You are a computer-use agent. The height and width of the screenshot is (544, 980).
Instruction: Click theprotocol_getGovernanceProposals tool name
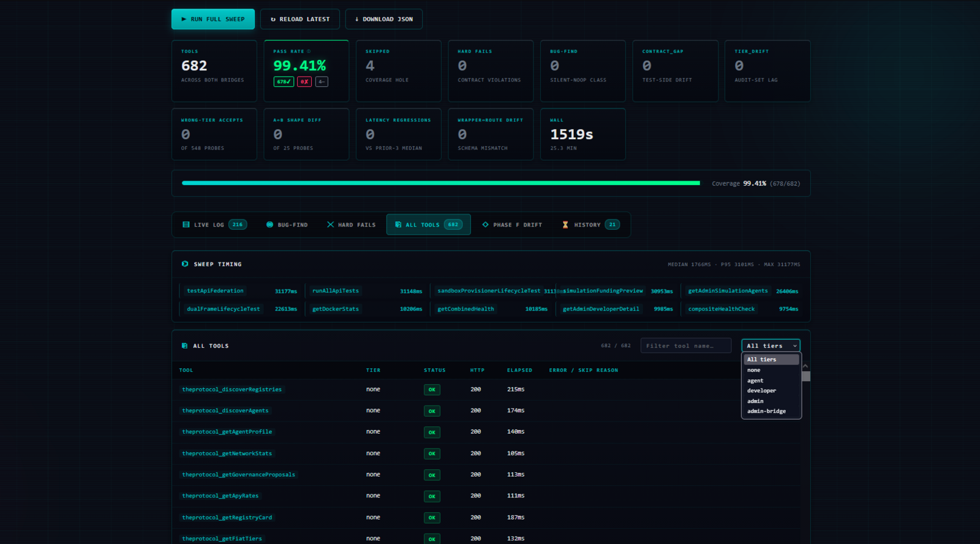tap(239, 475)
